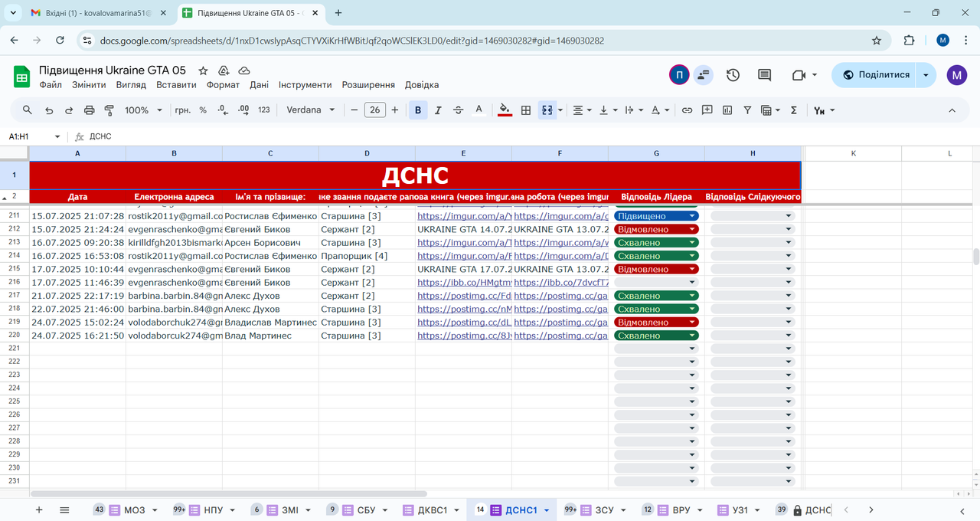Insert a link

687,110
